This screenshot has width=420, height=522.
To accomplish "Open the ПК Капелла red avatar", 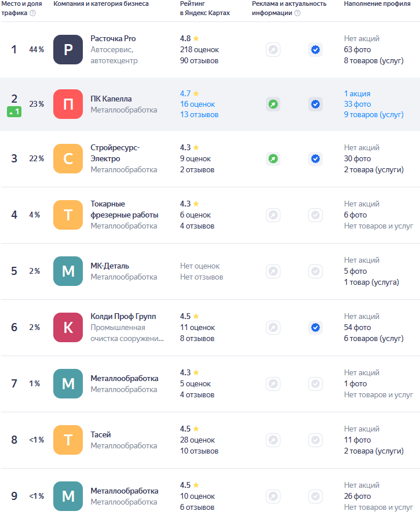I will point(68,104).
